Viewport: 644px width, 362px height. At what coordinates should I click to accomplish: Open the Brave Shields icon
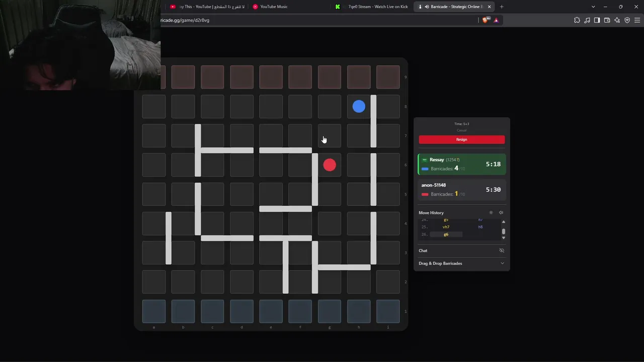tap(486, 20)
